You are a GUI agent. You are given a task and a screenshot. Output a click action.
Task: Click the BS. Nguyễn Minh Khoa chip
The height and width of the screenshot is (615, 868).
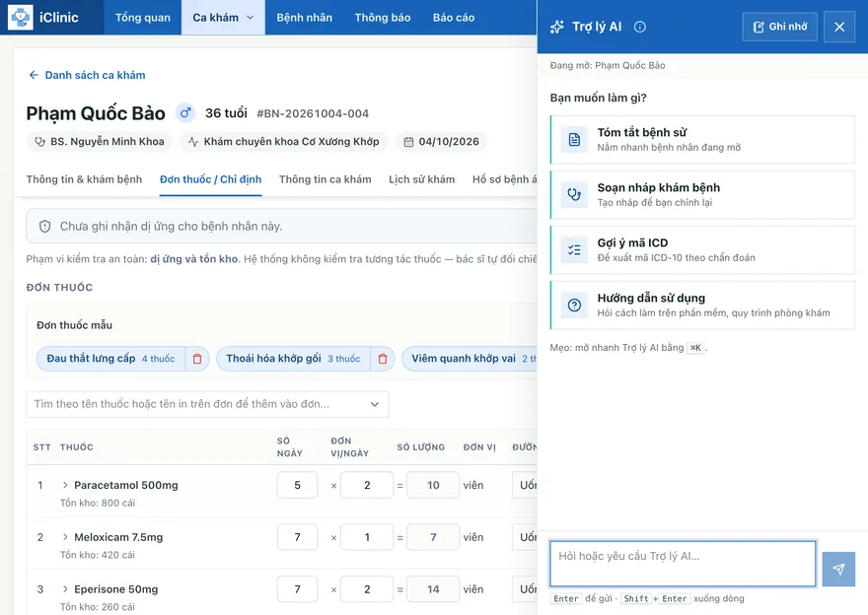pyautogui.click(x=99, y=142)
